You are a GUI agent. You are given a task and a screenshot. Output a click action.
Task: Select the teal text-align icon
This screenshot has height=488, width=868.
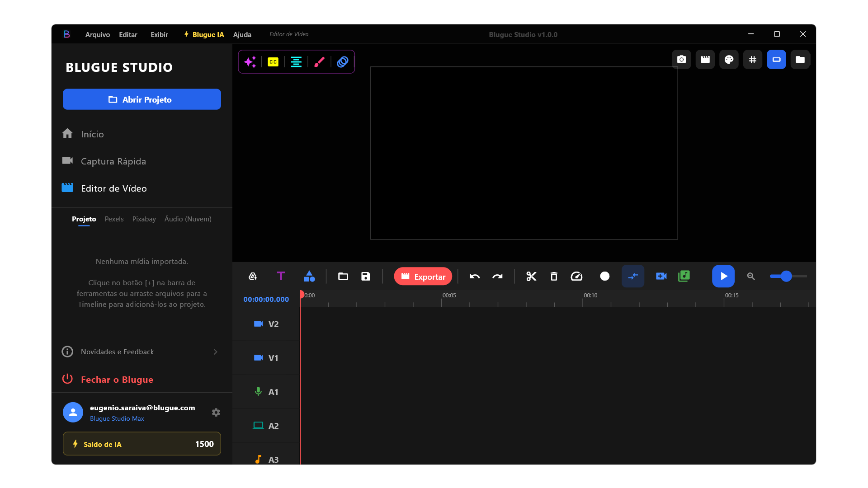(x=296, y=62)
